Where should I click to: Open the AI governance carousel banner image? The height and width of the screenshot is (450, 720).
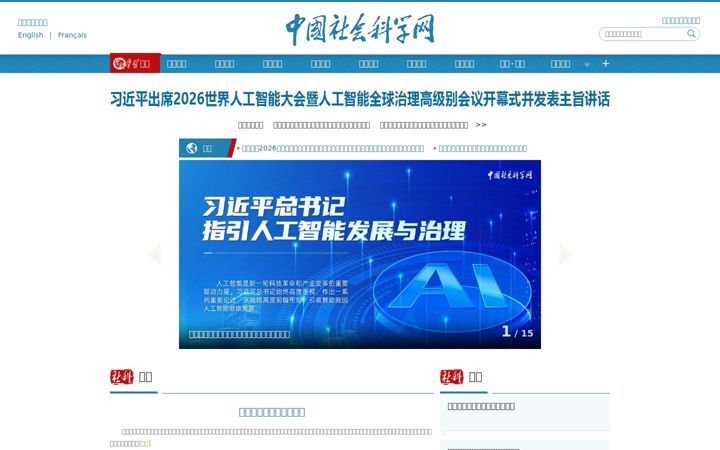360,254
